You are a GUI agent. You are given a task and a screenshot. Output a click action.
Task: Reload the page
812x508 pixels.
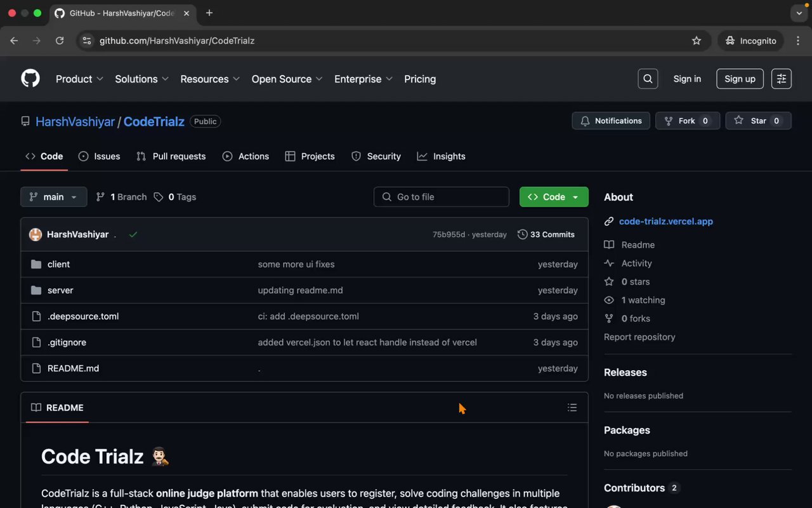(x=60, y=41)
